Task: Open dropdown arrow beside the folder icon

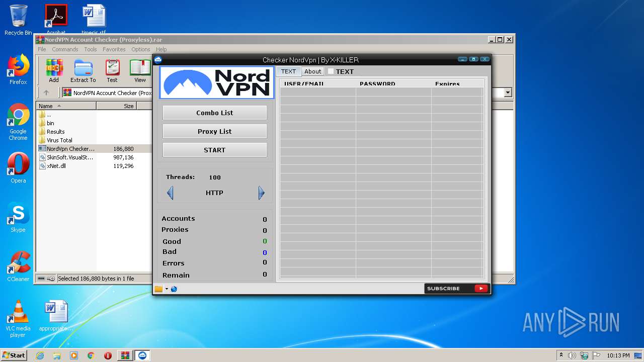Action: click(x=167, y=289)
